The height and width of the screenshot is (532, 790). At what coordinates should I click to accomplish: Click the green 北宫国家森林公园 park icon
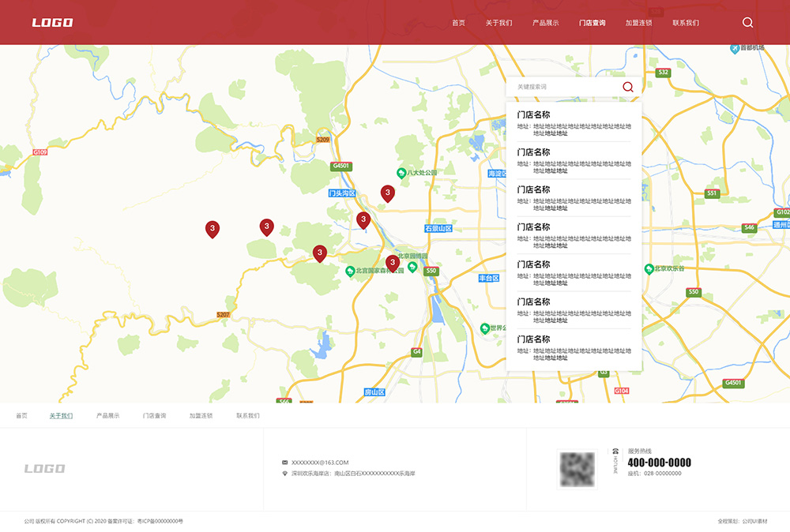[350, 272]
